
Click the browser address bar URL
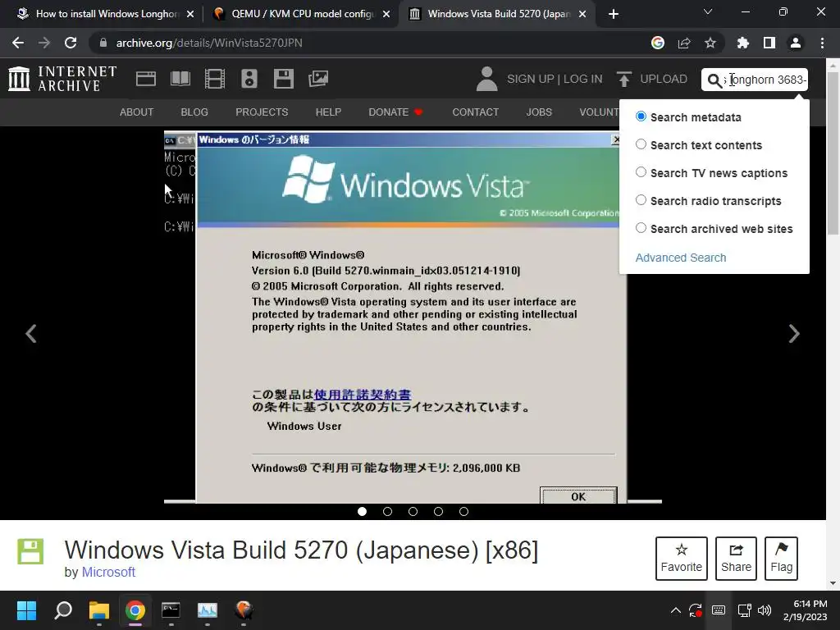[x=209, y=43]
